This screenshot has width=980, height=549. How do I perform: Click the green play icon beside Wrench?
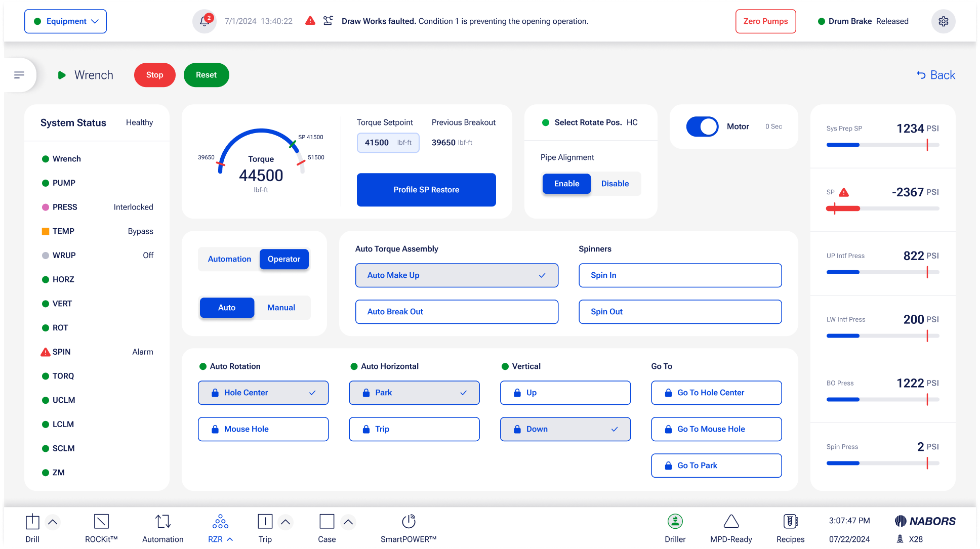pyautogui.click(x=62, y=75)
